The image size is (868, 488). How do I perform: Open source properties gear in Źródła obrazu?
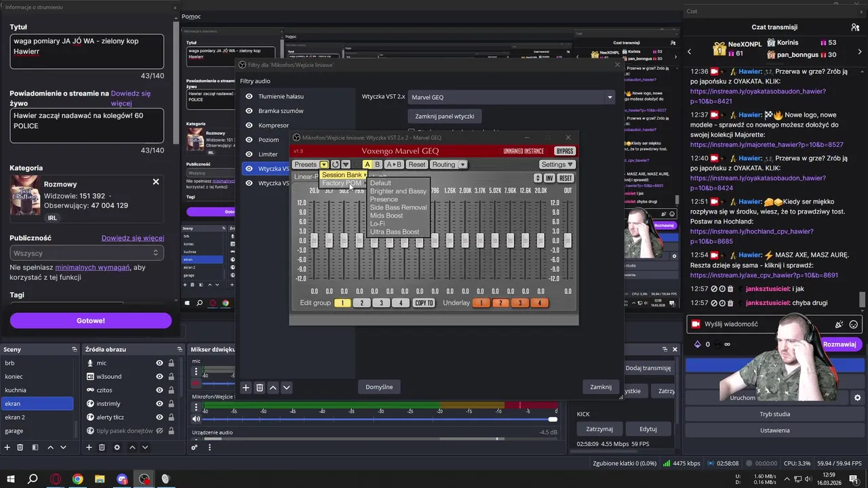pos(117,447)
